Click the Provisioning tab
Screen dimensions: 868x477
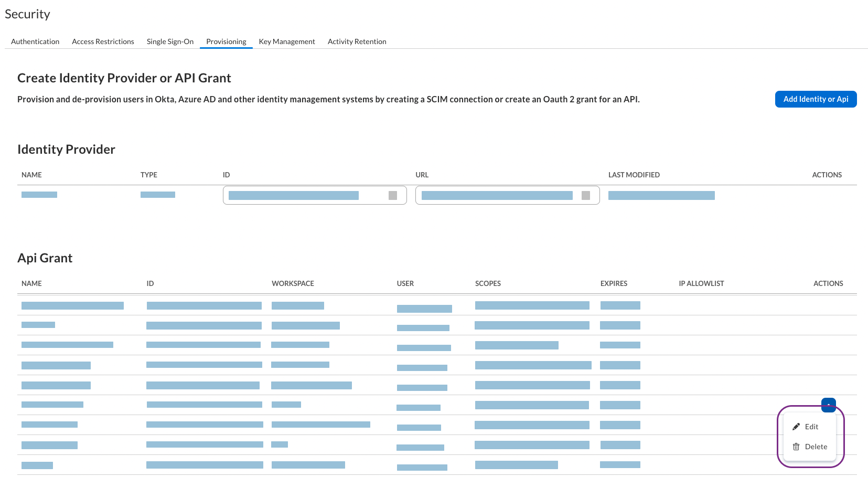pyautogui.click(x=226, y=41)
